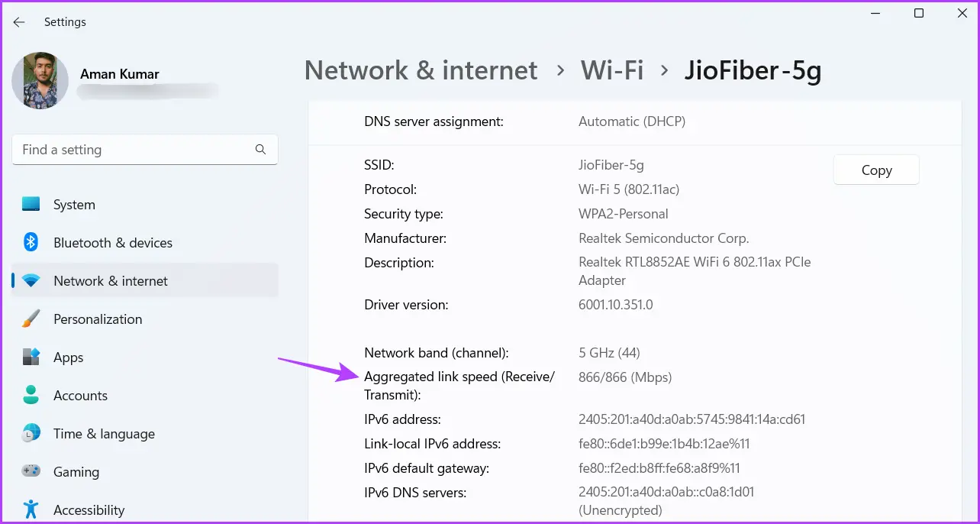
Task: Open Personalization settings
Action: tap(145, 319)
